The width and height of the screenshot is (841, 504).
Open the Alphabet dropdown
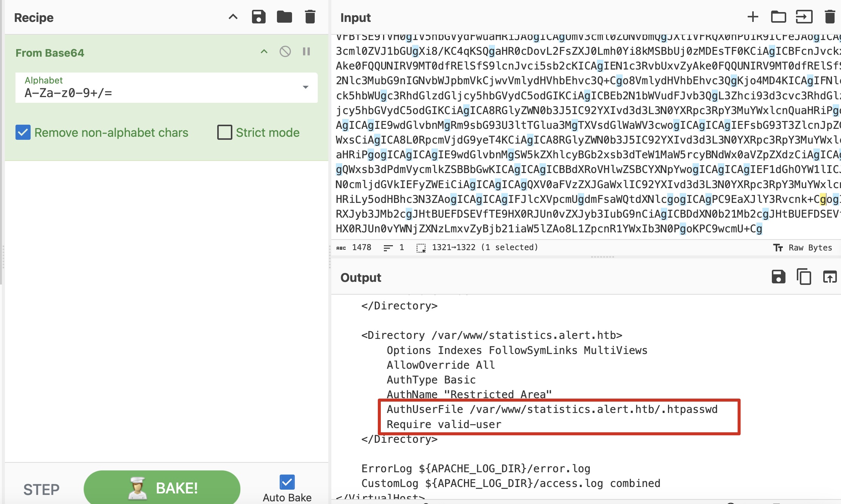click(x=306, y=87)
